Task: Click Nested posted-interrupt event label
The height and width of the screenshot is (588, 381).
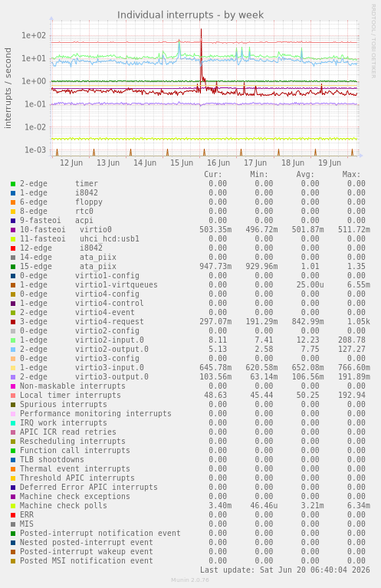Action: point(87,542)
